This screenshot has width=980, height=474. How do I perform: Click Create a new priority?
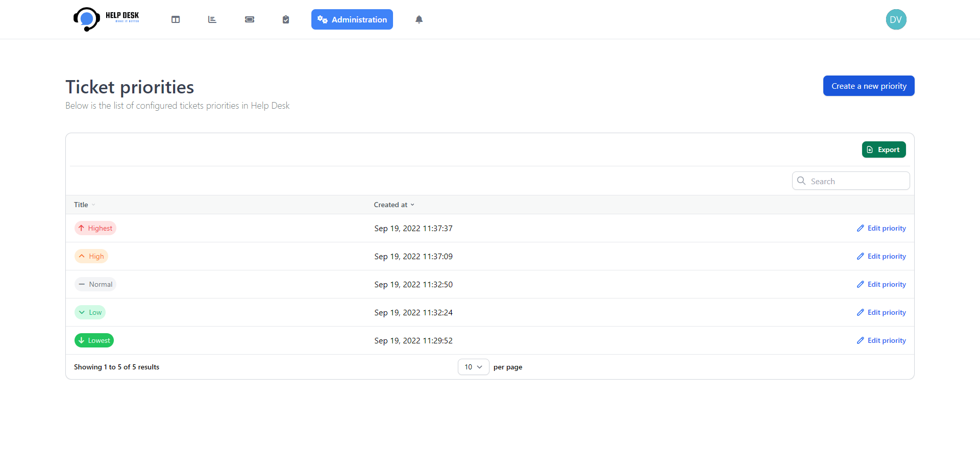point(869,86)
